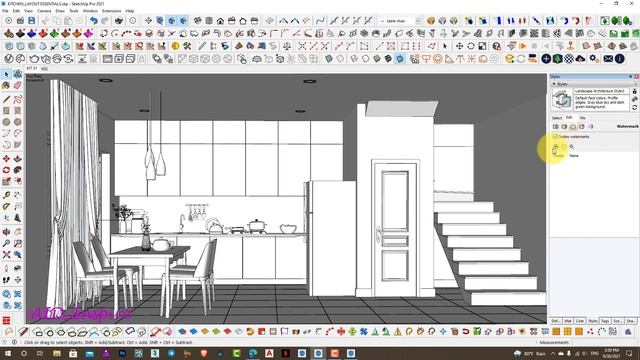
Task: Click the Print icon in top toolbar
Action: pos(119,20)
